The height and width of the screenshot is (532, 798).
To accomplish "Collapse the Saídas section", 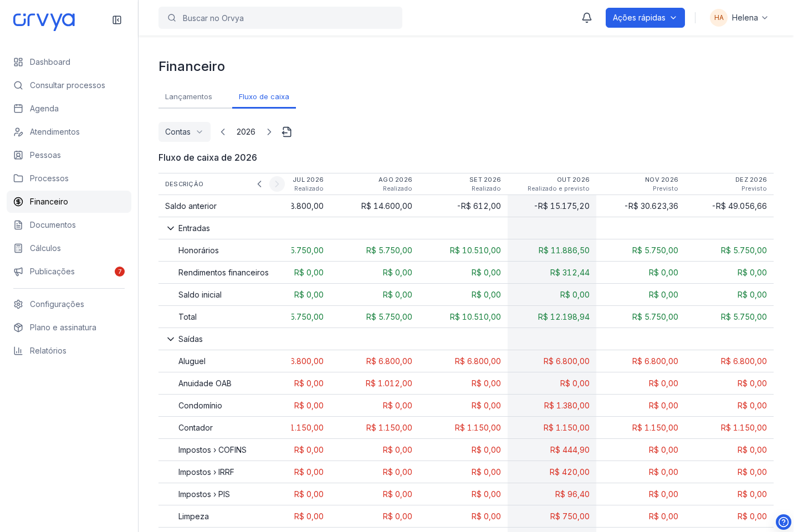I will 171,339.
